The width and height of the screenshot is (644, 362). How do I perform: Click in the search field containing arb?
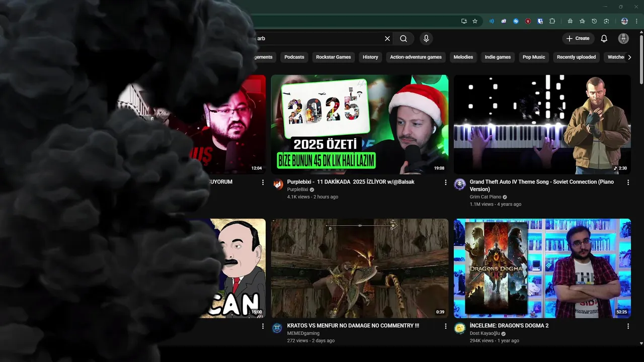(318, 38)
